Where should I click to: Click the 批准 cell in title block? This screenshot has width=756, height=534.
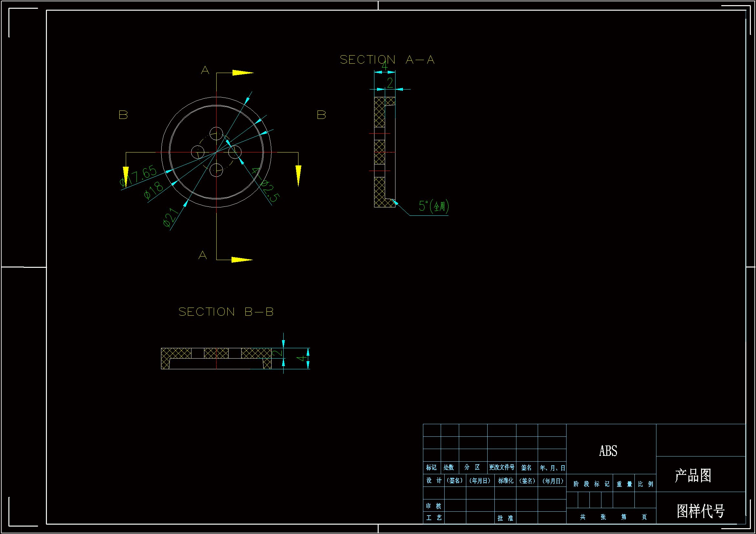pos(505,518)
